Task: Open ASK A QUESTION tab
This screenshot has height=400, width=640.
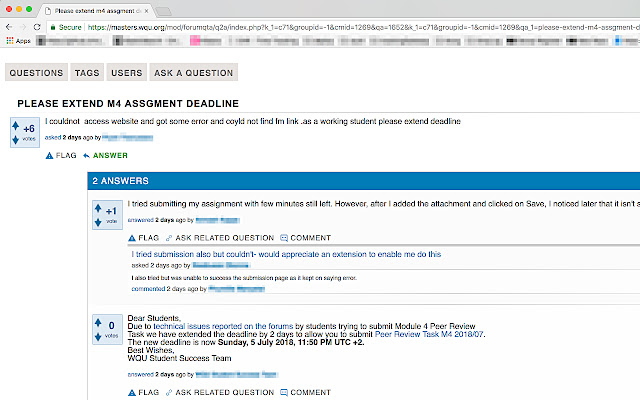Action: (x=193, y=73)
